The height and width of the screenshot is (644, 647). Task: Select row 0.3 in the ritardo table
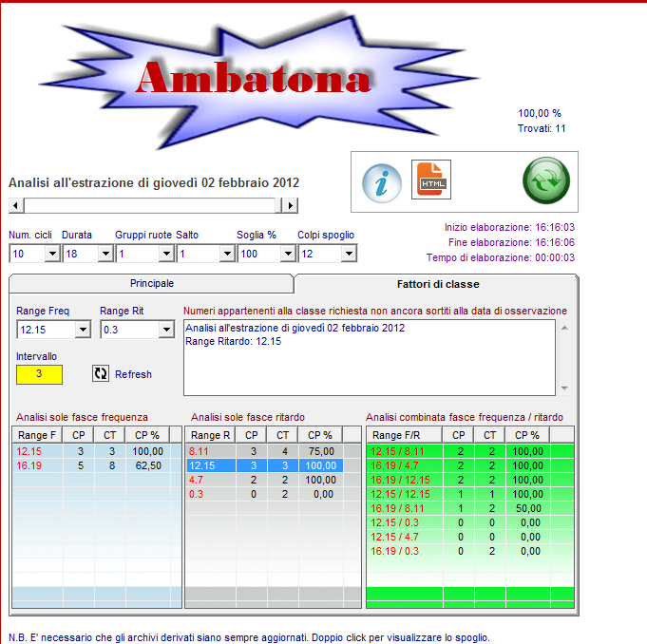pyautogui.click(x=274, y=494)
